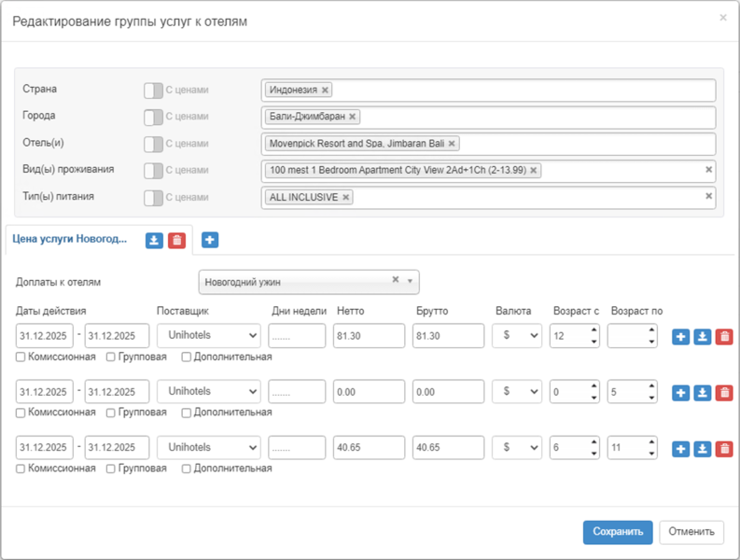Click download icon on the second price row
The height and width of the screenshot is (560, 740).
coord(703,393)
